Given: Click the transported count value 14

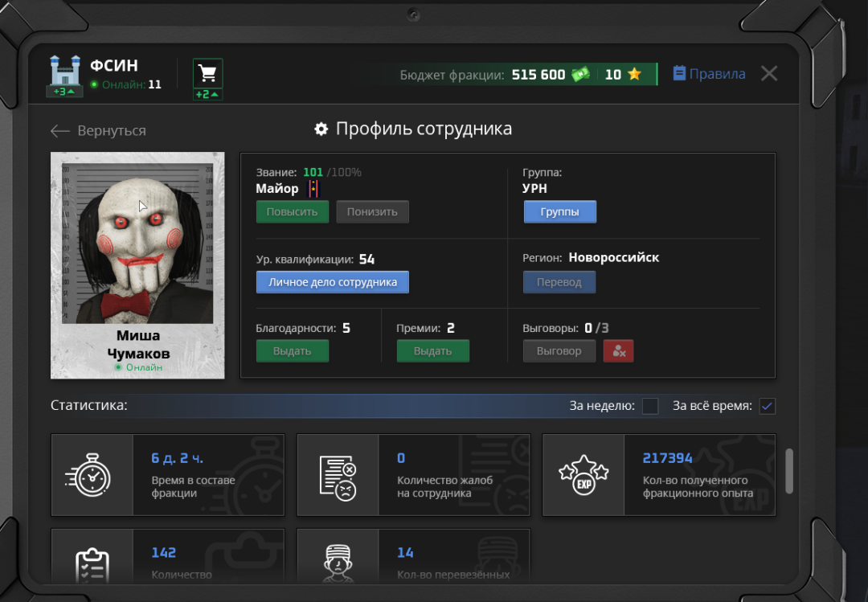Looking at the screenshot, I should (x=405, y=553).
